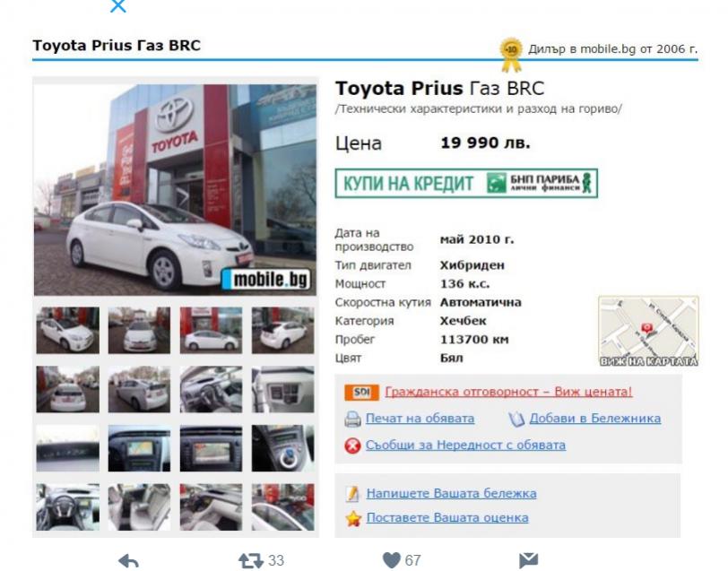Open the Гражданска отговорност link

[x=508, y=392]
